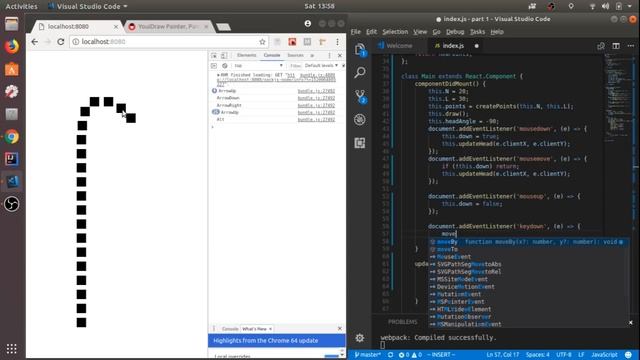This screenshot has width=640, height=360.
Task: Click the sync icon in VS Code status bar
Action: [x=390, y=355]
